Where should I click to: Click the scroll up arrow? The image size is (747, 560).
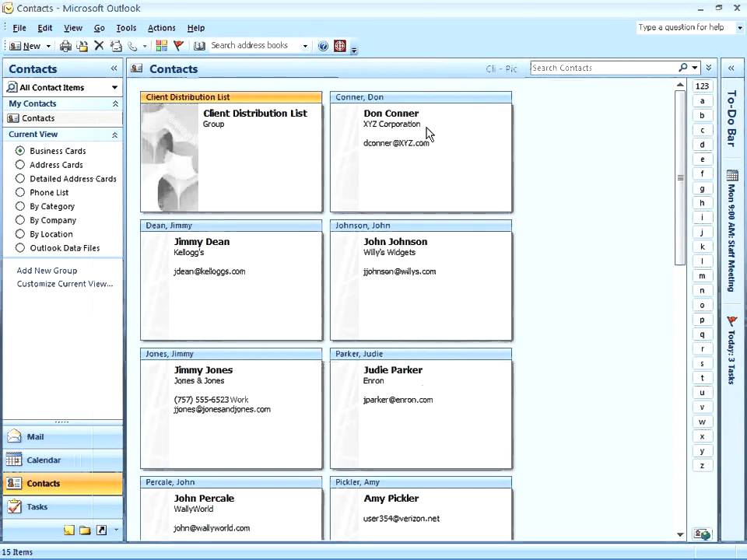tap(680, 85)
